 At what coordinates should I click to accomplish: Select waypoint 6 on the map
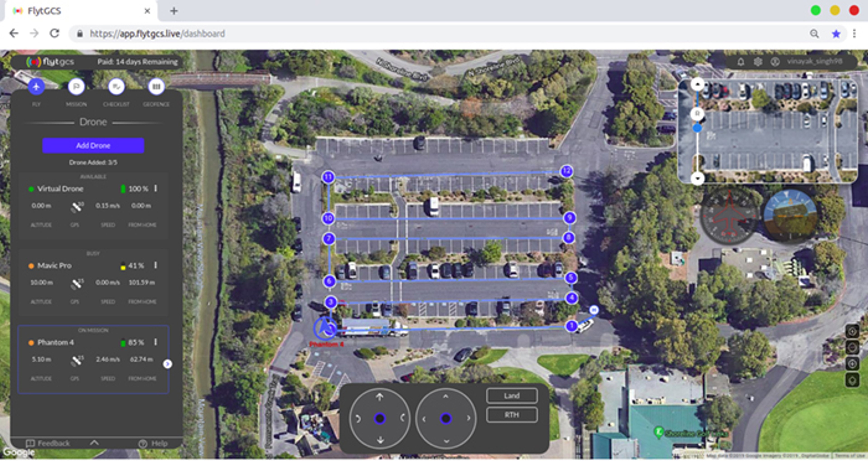coord(330,281)
